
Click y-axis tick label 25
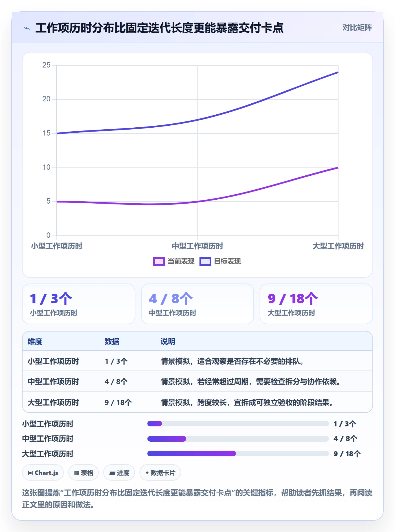point(46,65)
